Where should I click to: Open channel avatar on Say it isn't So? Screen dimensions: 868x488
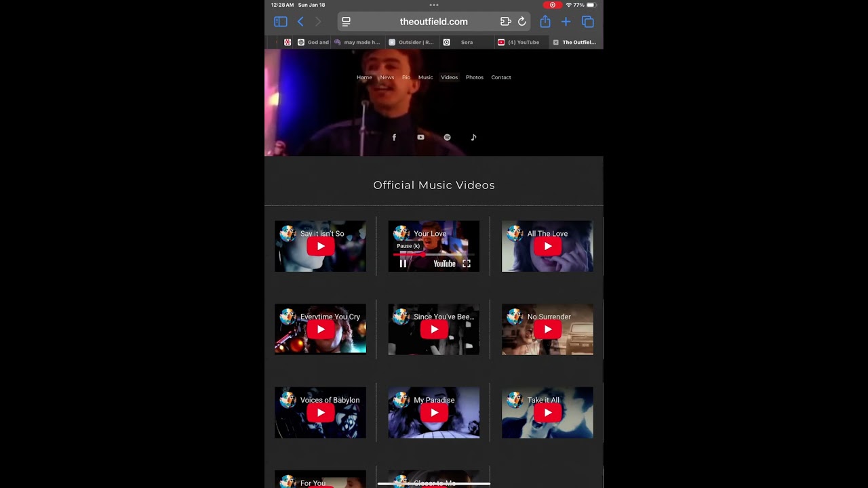[x=288, y=234]
